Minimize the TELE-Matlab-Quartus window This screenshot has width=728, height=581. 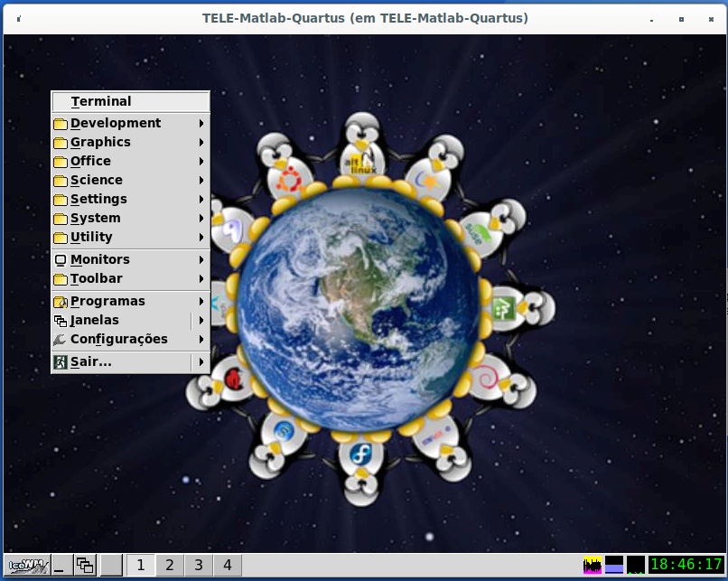click(x=652, y=20)
